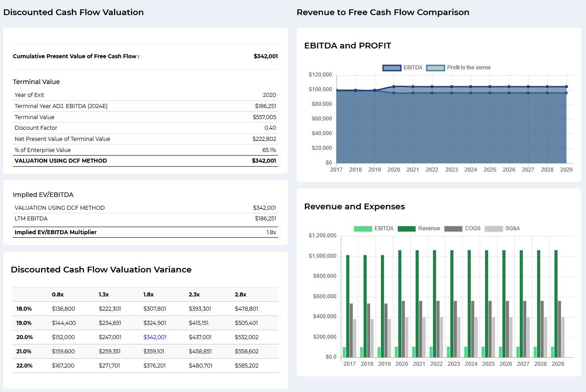This screenshot has height=392, width=586.
Task: Click the SG&A legend color swatch
Action: 493,228
